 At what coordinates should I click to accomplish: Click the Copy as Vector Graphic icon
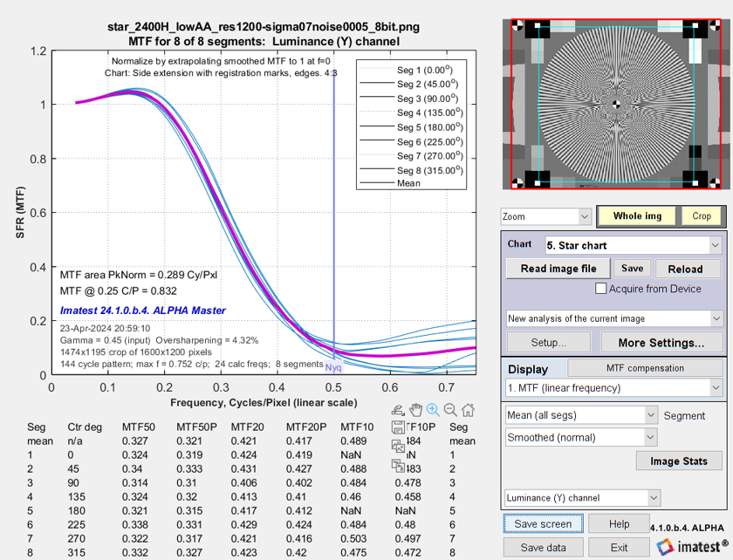click(x=398, y=464)
